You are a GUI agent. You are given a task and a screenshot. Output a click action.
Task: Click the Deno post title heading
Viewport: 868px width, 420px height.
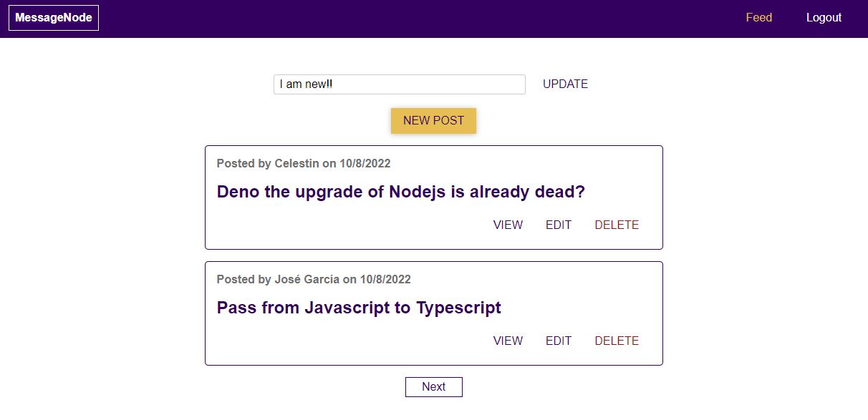400,192
